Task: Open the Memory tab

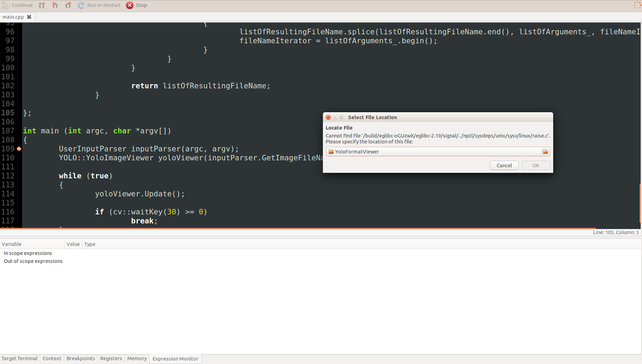Action: pos(136,358)
